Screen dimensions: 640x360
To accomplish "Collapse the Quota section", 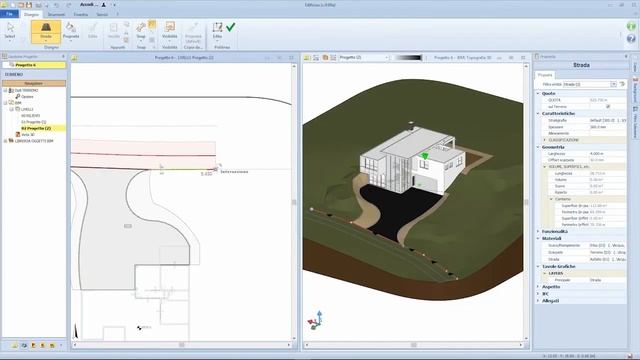I will [x=538, y=93].
